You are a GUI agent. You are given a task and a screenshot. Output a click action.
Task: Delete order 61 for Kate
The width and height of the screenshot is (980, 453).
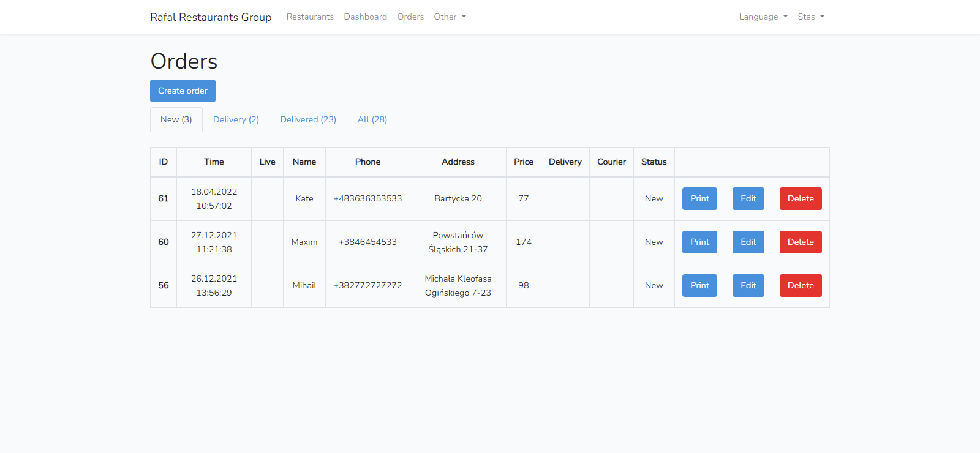[x=801, y=198]
